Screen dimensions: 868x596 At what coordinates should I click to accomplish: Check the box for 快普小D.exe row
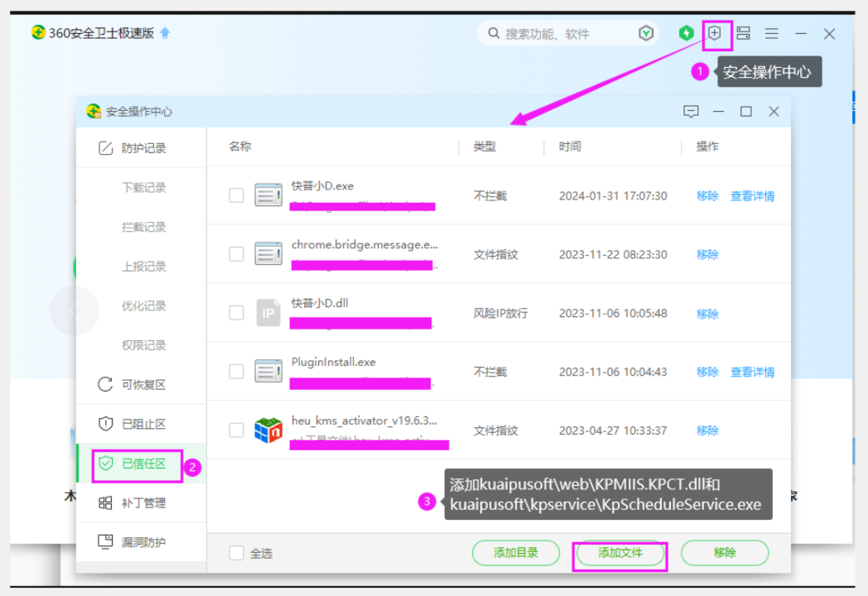[236, 195]
